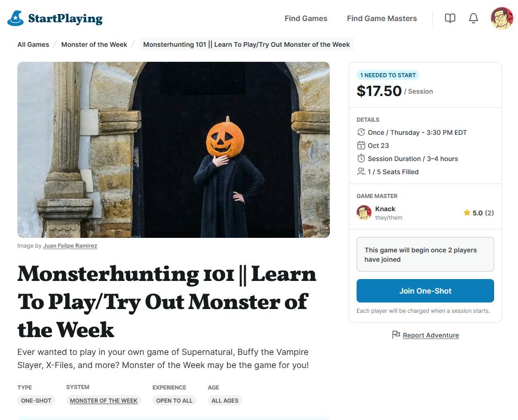This screenshot has width=518, height=420.
Task: Select the One-Shot type tag
Action: 36,401
